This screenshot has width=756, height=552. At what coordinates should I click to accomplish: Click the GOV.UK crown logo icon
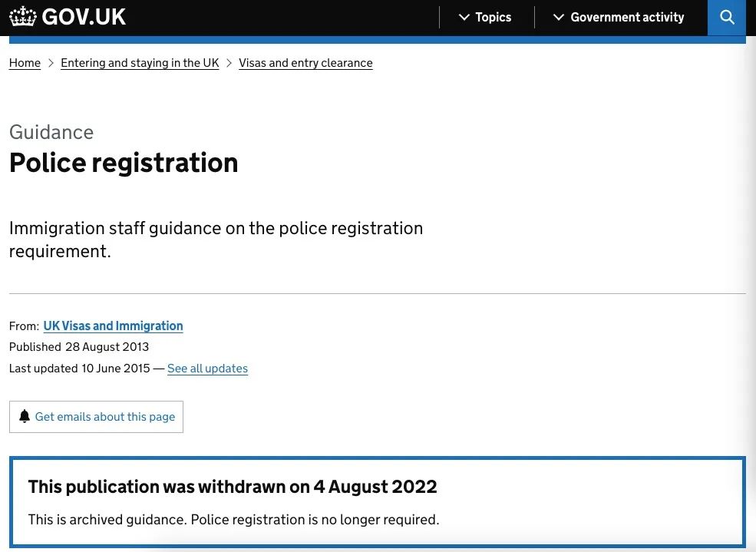(23, 17)
